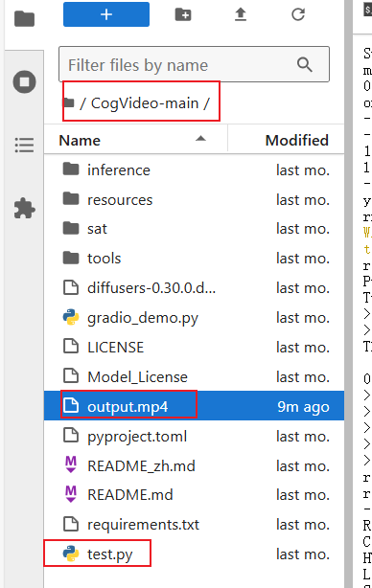Sort files by Name column header
The image size is (372, 588).
[x=135, y=140]
